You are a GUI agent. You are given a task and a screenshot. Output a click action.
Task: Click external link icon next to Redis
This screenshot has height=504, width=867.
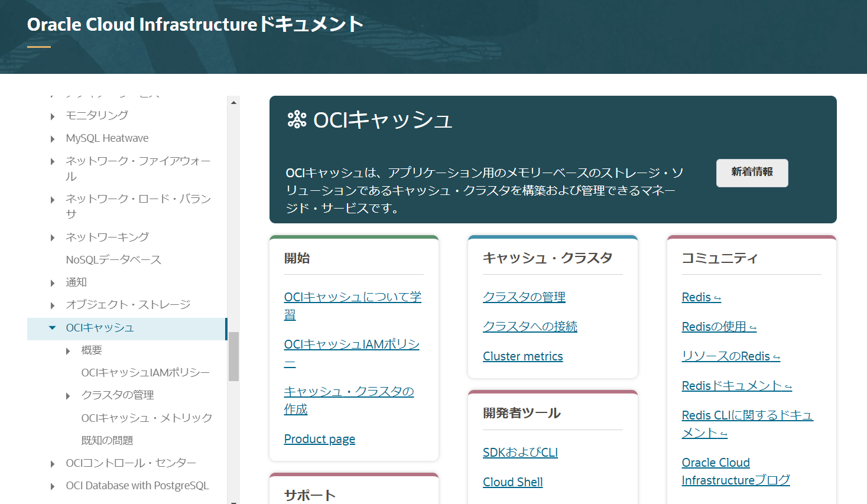pos(717,298)
